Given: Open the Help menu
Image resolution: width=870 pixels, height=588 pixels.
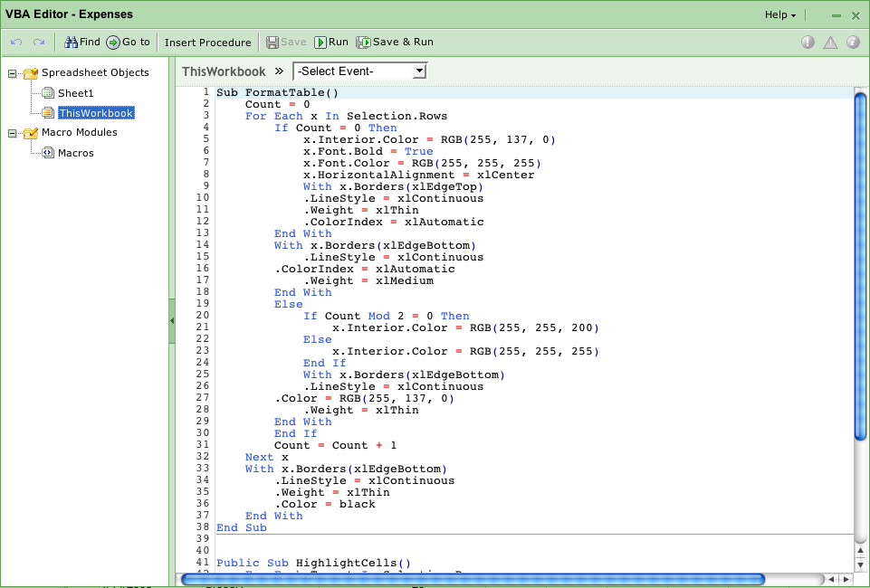Looking at the screenshot, I should click(x=780, y=15).
